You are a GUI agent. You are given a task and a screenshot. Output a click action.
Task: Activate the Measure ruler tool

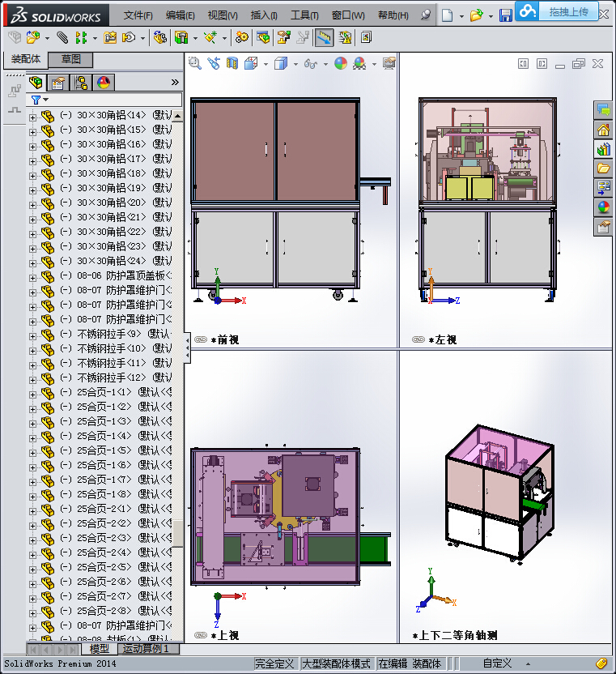click(324, 38)
